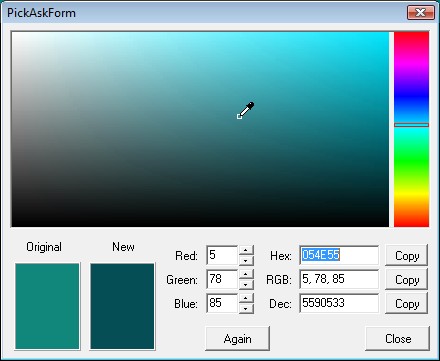
Task: Pick a hue on the vertical rainbow strip
Action: 411,129
